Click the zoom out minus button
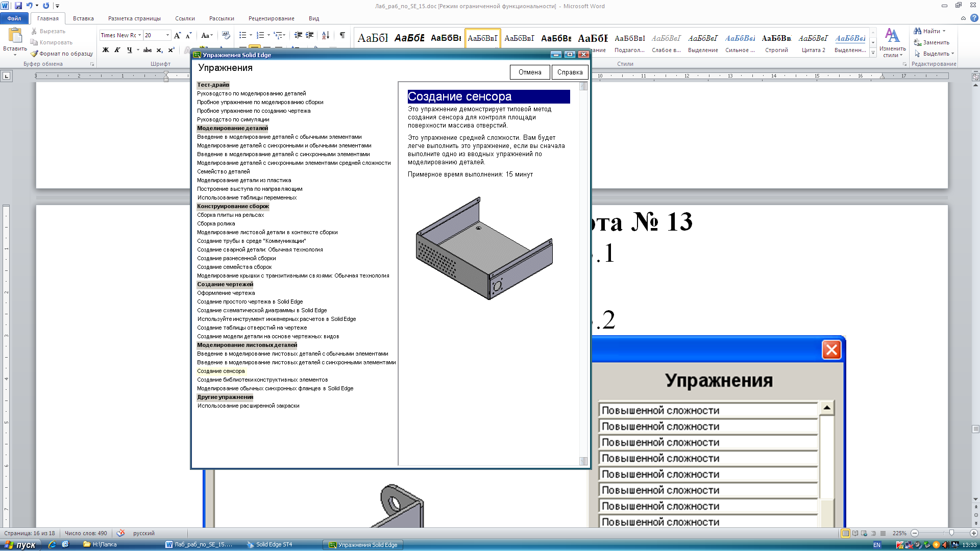 pos(915,533)
